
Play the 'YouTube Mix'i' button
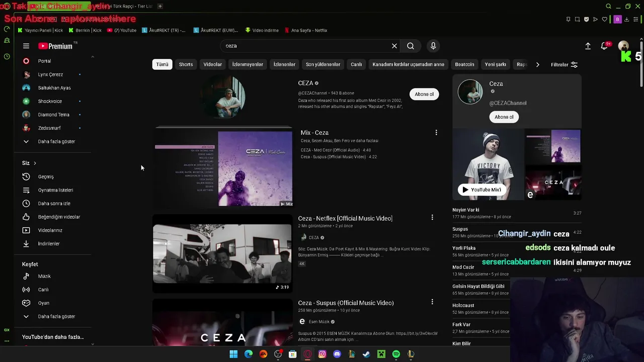click(482, 190)
